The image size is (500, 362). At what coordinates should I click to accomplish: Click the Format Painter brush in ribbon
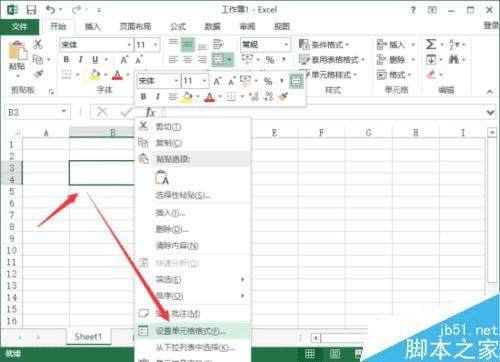tap(38, 74)
